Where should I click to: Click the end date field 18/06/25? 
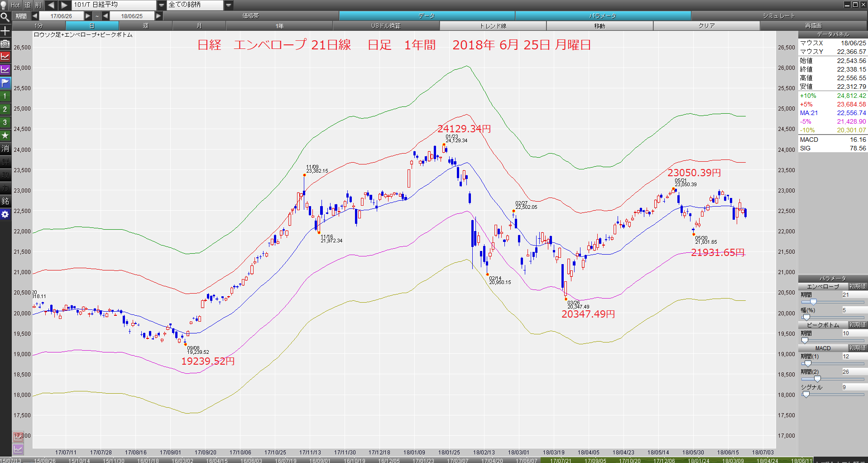pyautogui.click(x=132, y=16)
